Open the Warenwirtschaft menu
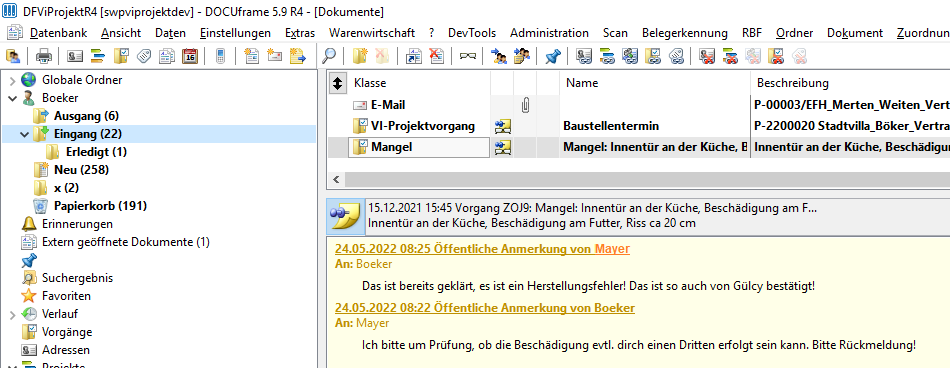Image resolution: width=950 pixels, height=368 pixels. [x=372, y=33]
